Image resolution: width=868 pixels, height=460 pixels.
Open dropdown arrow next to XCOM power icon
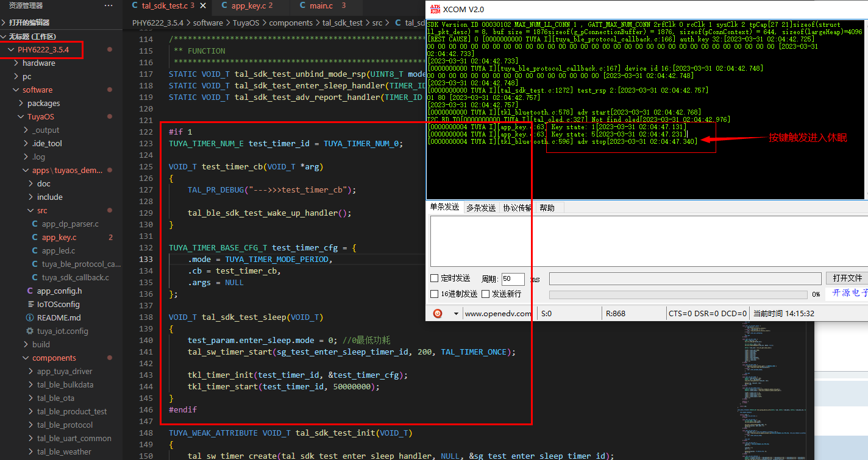pyautogui.click(x=455, y=314)
